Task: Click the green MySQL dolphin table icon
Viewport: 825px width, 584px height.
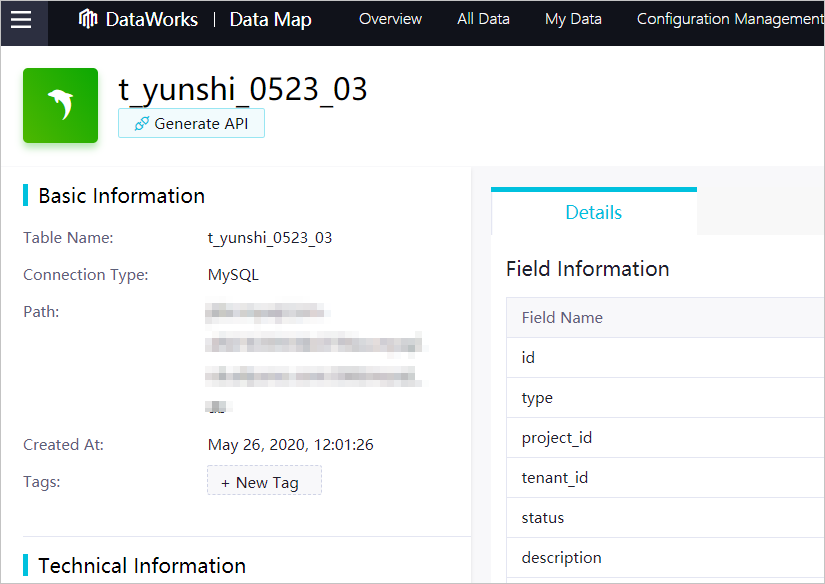Action: point(61,105)
